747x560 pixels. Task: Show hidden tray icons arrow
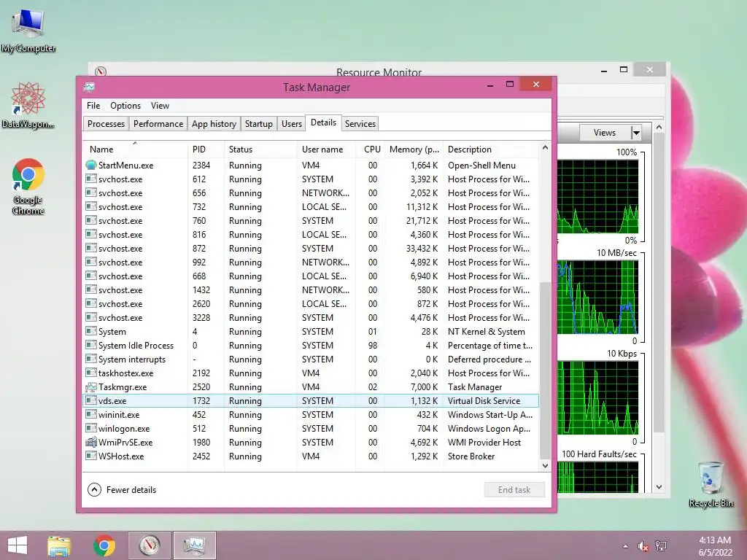coord(625,546)
